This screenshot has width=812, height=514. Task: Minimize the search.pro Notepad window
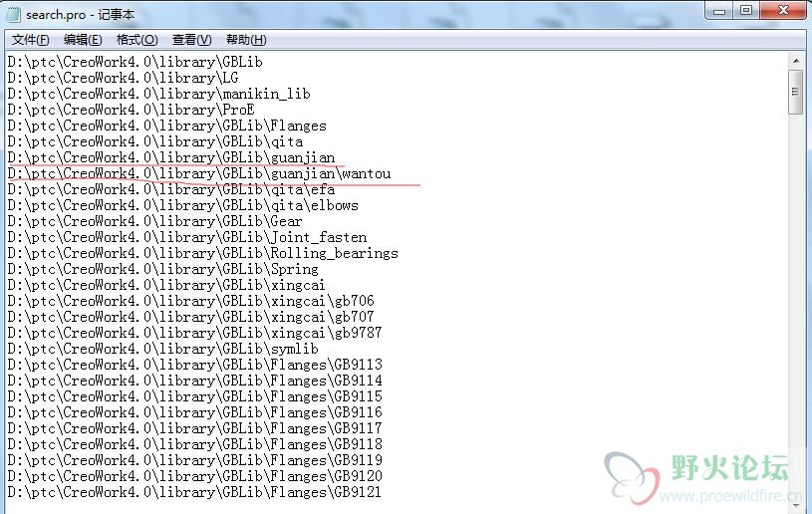coord(718,11)
